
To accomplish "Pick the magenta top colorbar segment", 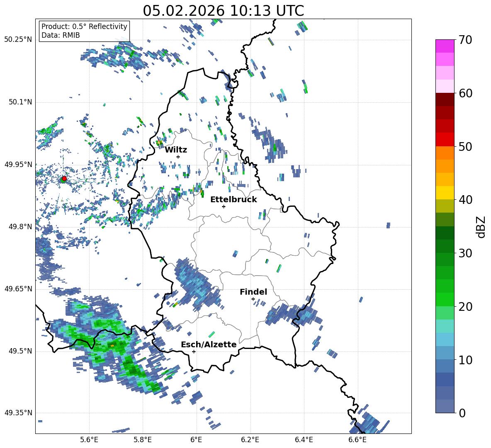I will [x=445, y=46].
